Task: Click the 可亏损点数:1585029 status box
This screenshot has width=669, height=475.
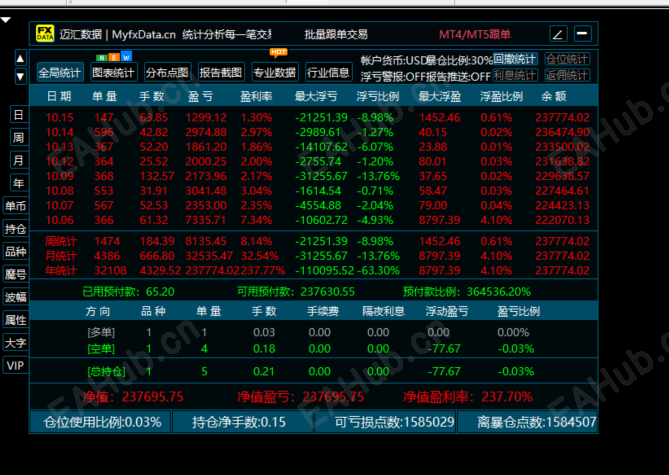Action: coord(385,422)
